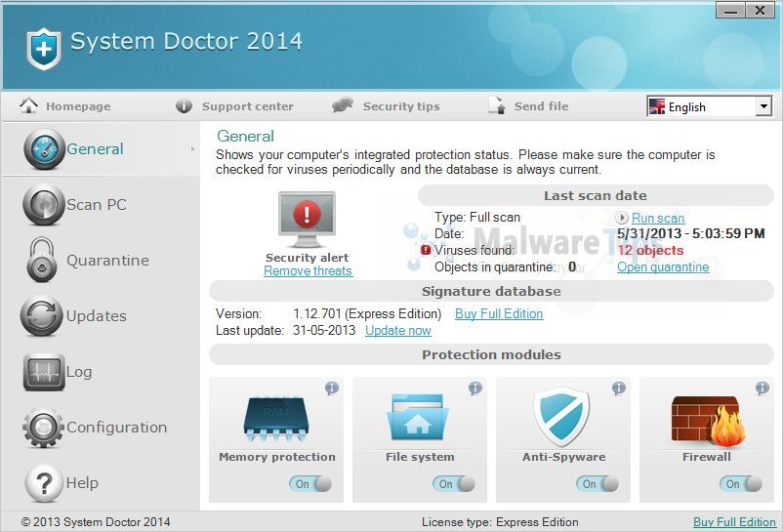
Task: Open the Homepage toolbar item
Action: point(65,105)
